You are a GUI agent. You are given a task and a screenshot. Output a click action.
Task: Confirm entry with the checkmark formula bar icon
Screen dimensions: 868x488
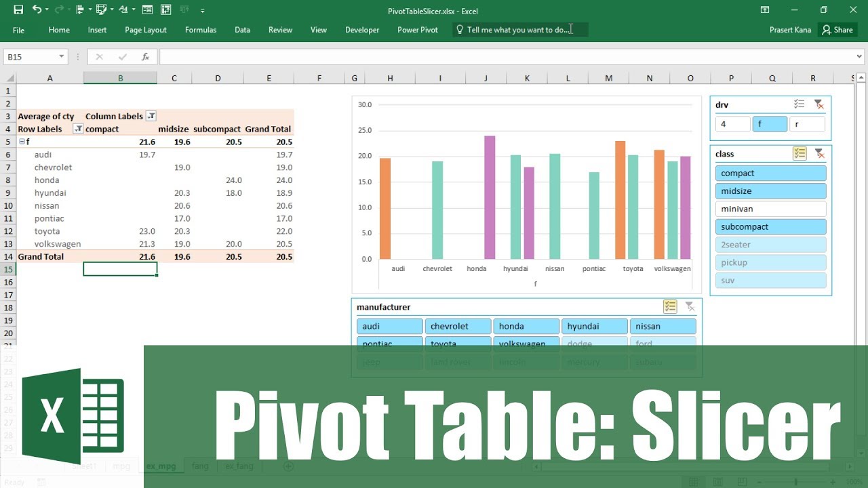(123, 57)
